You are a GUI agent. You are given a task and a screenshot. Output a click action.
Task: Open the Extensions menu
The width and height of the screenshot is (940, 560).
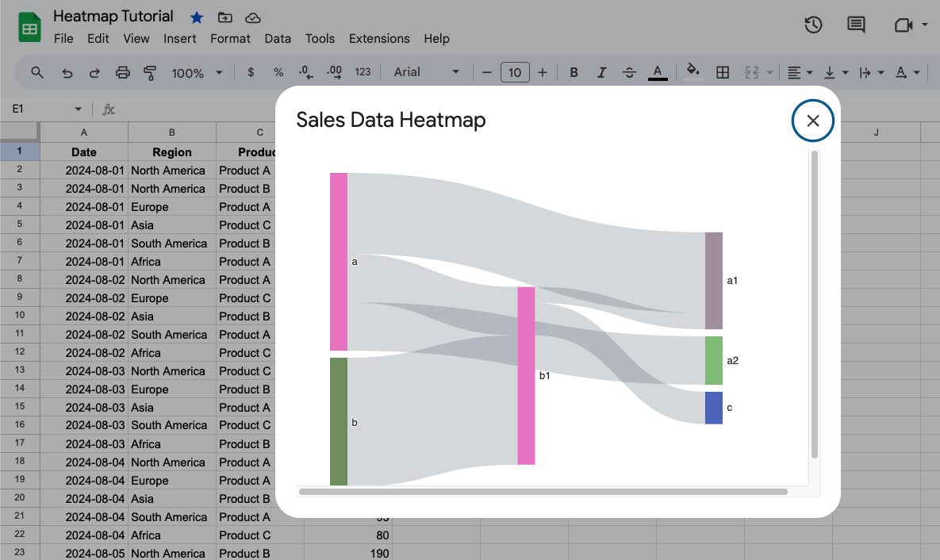click(379, 38)
